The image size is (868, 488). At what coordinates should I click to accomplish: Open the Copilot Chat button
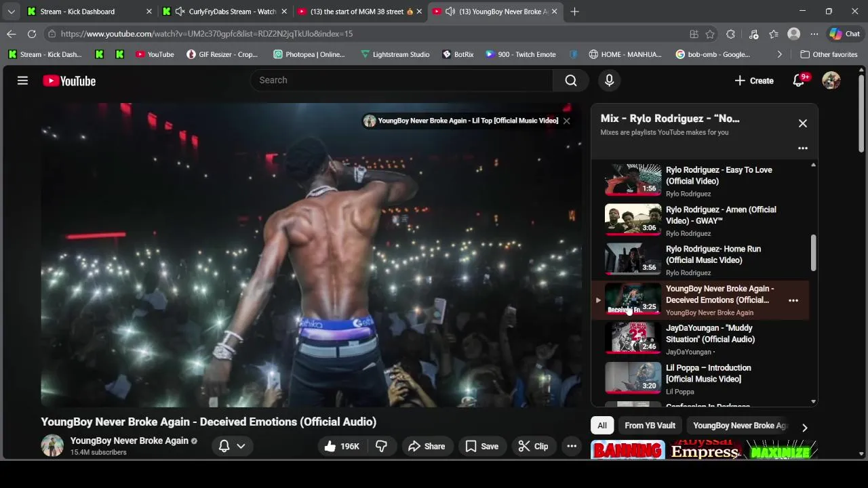click(844, 34)
